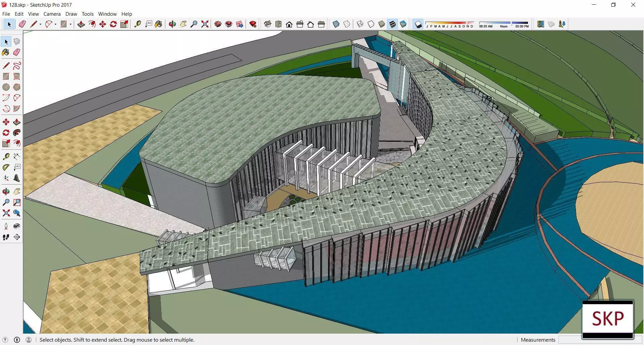The width and height of the screenshot is (644, 345).
Task: Choose the Rotated Rectangle tool
Action: [17, 76]
